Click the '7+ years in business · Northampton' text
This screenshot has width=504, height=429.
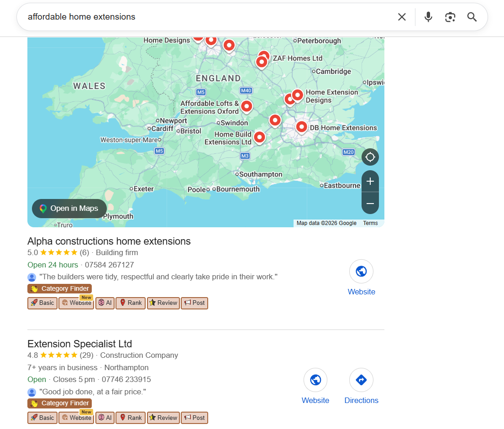pyautogui.click(x=88, y=368)
